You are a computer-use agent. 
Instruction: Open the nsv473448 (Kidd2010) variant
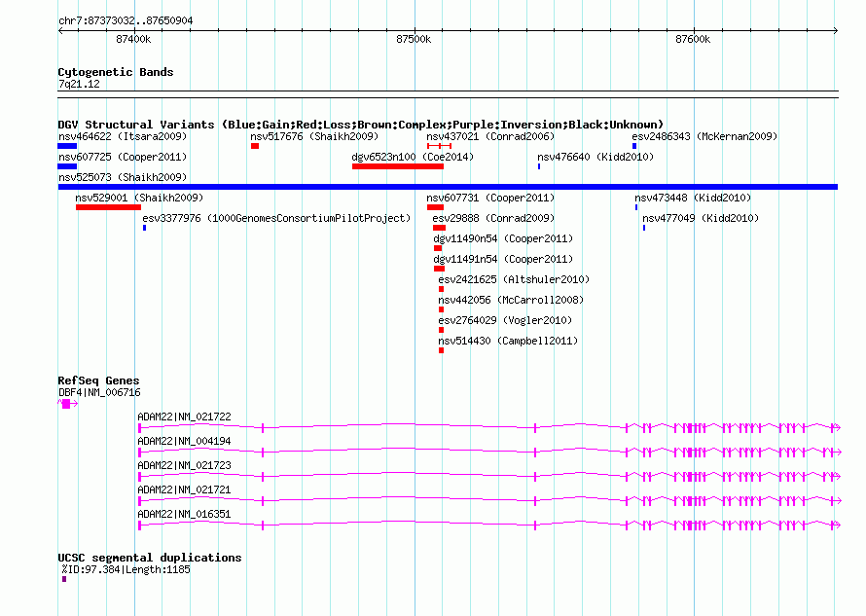tap(693, 198)
